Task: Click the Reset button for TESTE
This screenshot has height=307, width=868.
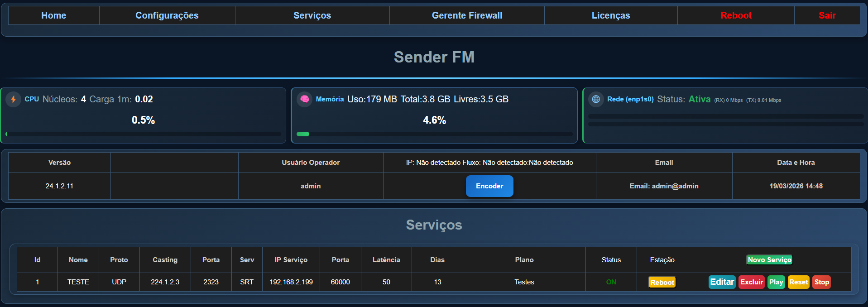Action: [799, 282]
